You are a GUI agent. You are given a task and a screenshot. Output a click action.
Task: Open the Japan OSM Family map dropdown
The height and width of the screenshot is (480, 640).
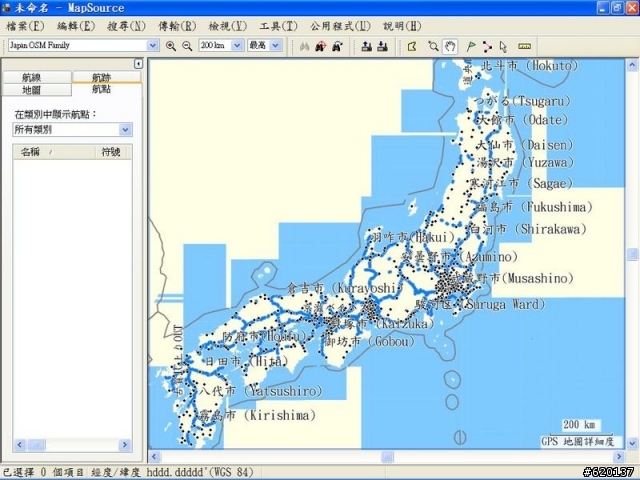coord(153,46)
